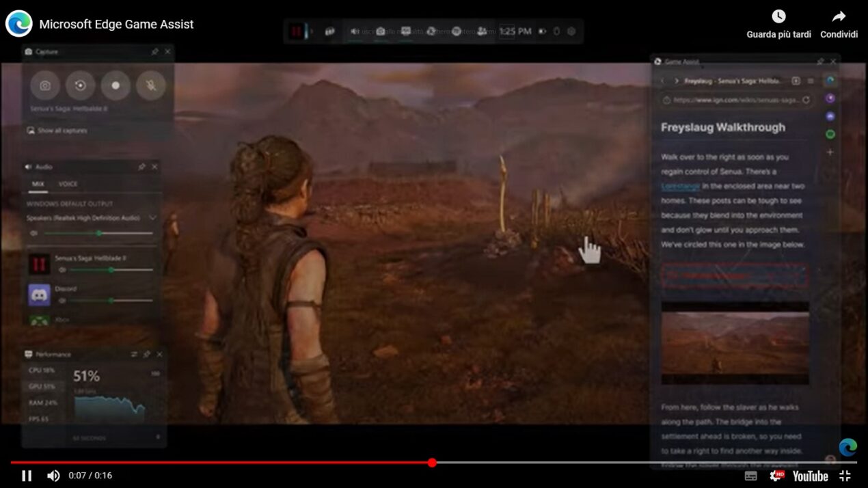Image resolution: width=868 pixels, height=488 pixels.
Task: Open the Performance widget options icon
Action: [134, 354]
